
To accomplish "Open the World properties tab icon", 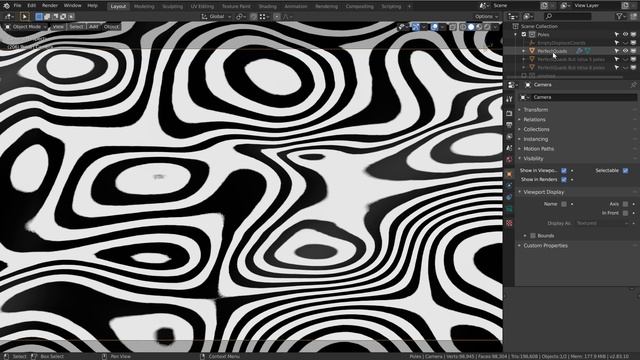I will point(509,160).
